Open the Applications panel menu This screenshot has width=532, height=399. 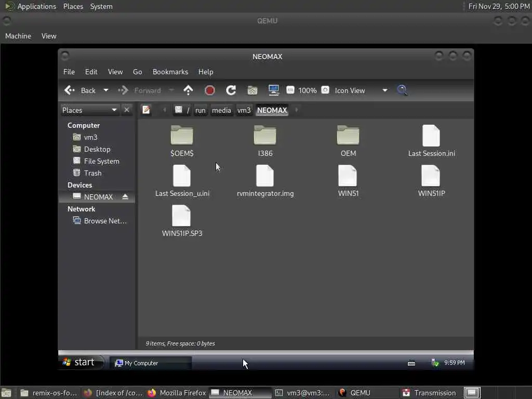[x=31, y=6]
